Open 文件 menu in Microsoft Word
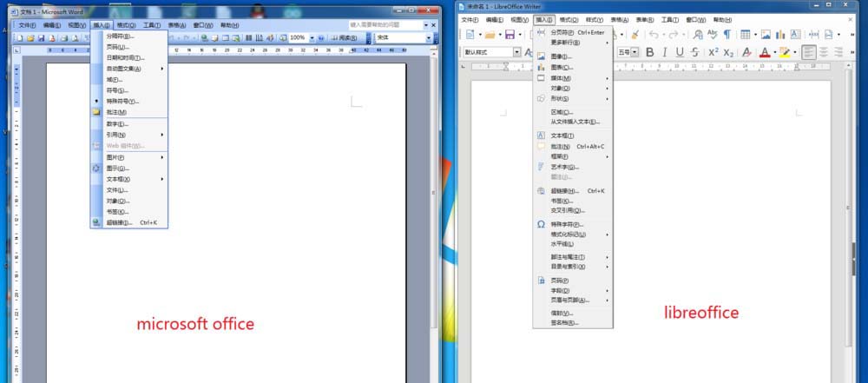Screen dimensions: 868x383 click(27, 25)
